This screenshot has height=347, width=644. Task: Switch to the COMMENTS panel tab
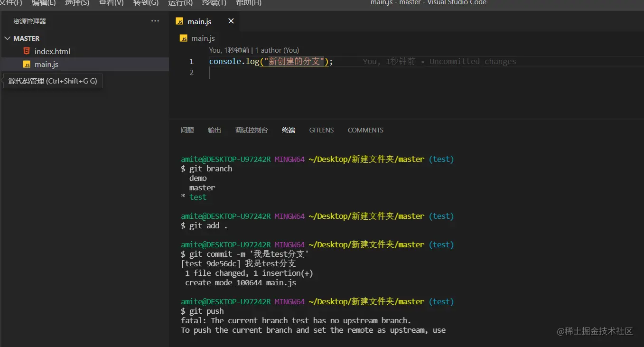pos(365,130)
